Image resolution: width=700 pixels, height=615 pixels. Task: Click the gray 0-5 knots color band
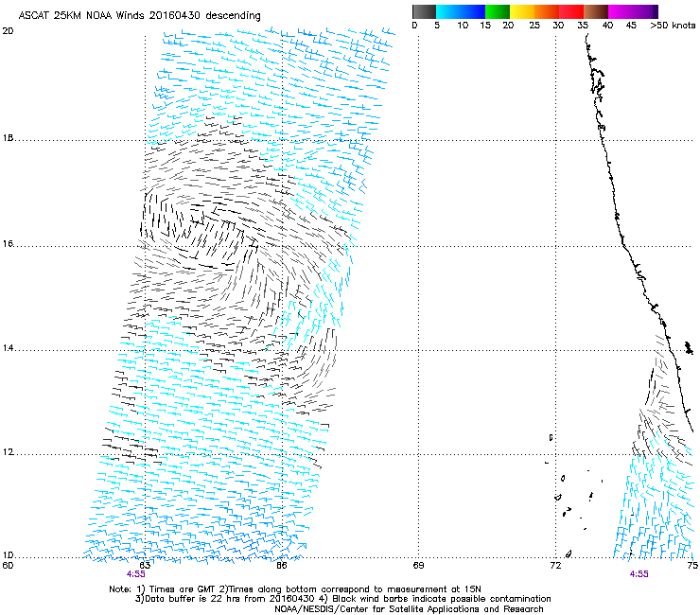424,11
